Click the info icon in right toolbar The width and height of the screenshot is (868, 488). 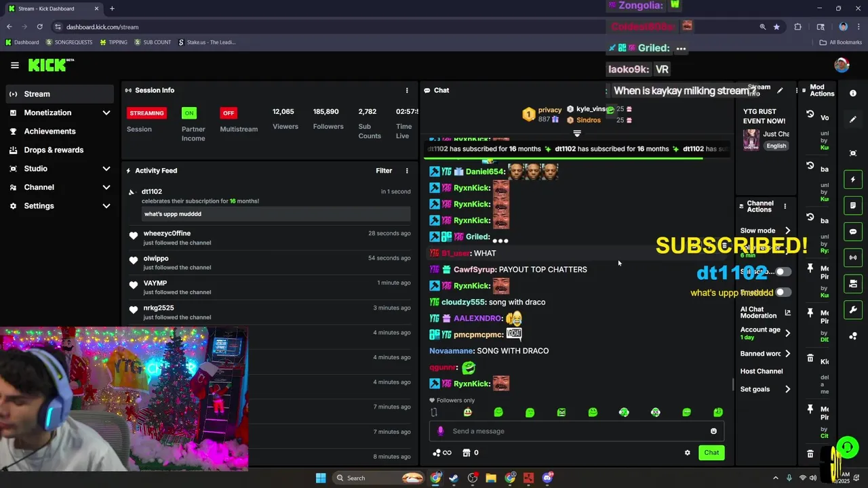pos(853,94)
